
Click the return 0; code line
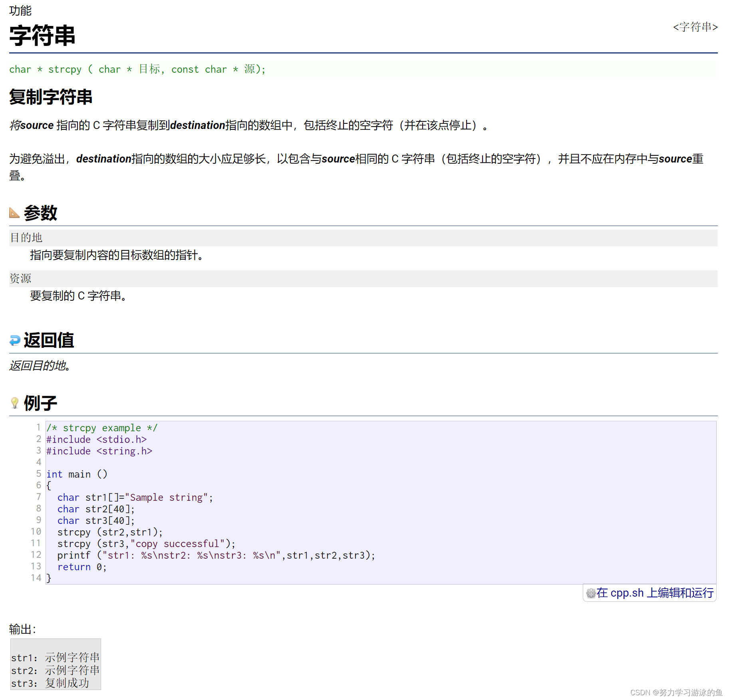coord(82,567)
